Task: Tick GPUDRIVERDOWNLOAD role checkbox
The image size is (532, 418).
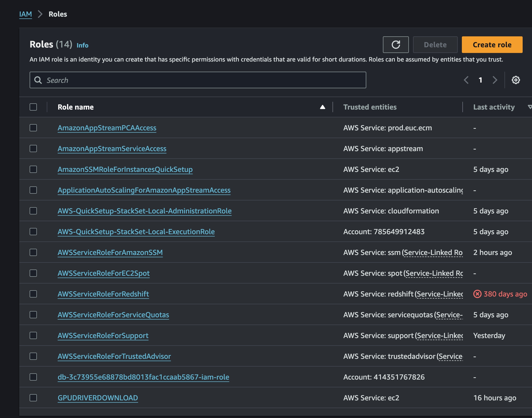Action: tap(33, 398)
